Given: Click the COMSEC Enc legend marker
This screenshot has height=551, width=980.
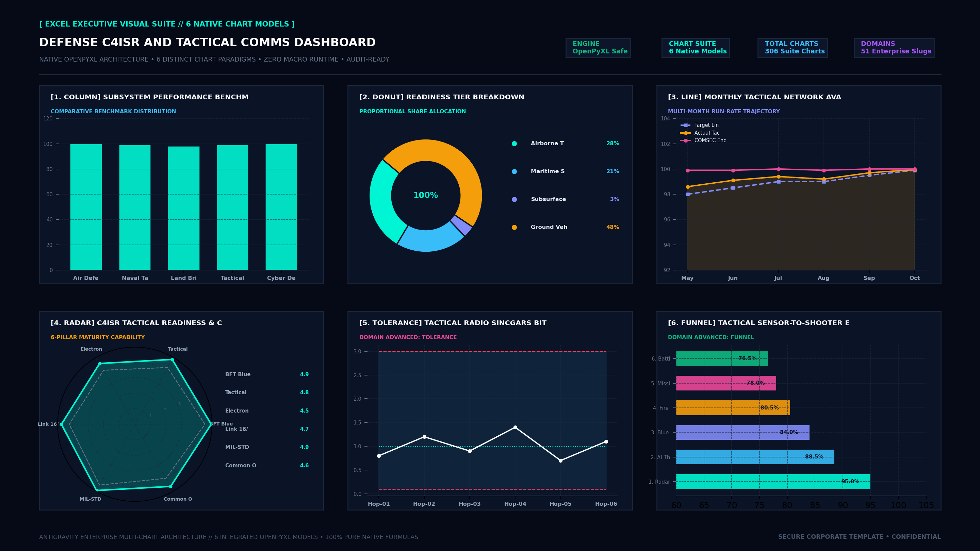Looking at the screenshot, I should [x=686, y=141].
